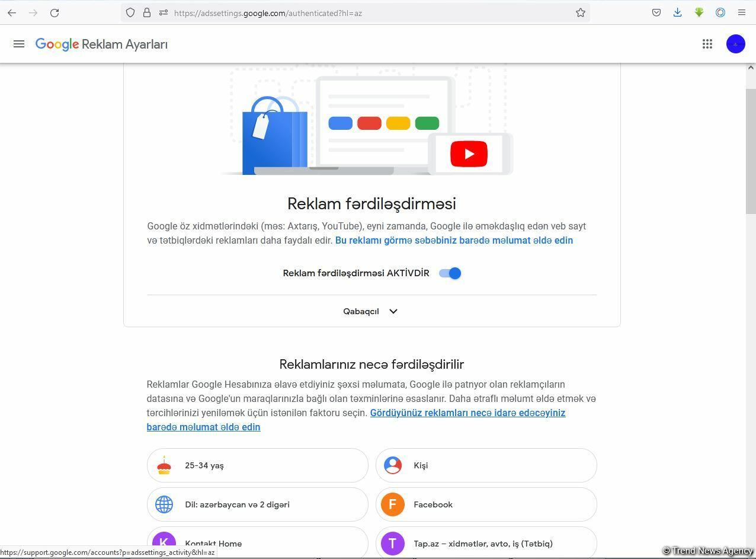Image resolution: width=756 pixels, height=559 pixels.
Task: Click the scrollbar up arrow
Action: 751,68
